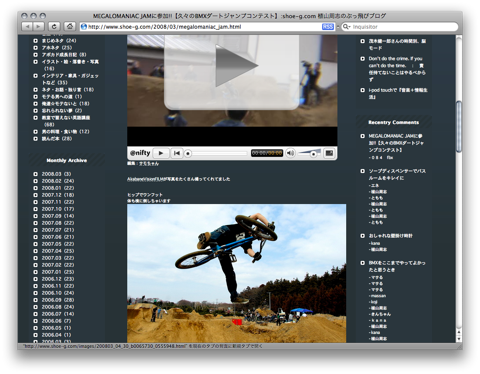Go to the home page icon
The height and width of the screenshot is (374, 480).
[x=69, y=26]
